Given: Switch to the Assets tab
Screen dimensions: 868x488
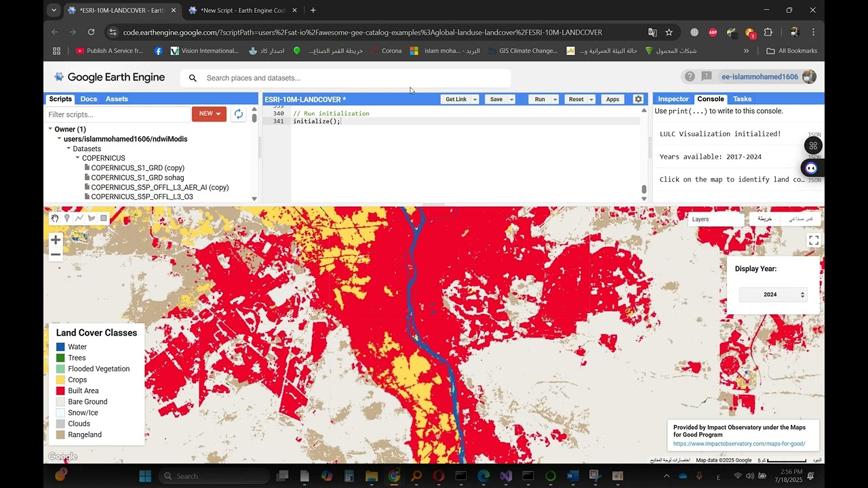Looking at the screenshot, I should click(117, 99).
